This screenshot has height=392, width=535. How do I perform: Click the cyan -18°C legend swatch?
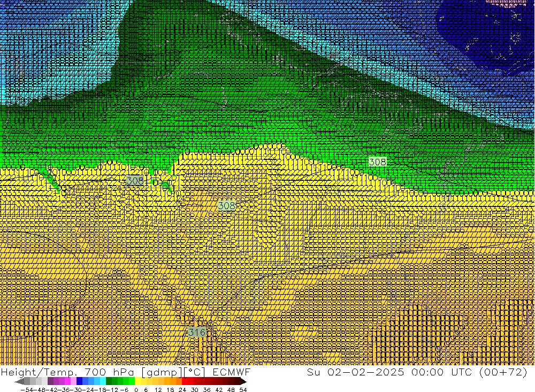[103, 381]
